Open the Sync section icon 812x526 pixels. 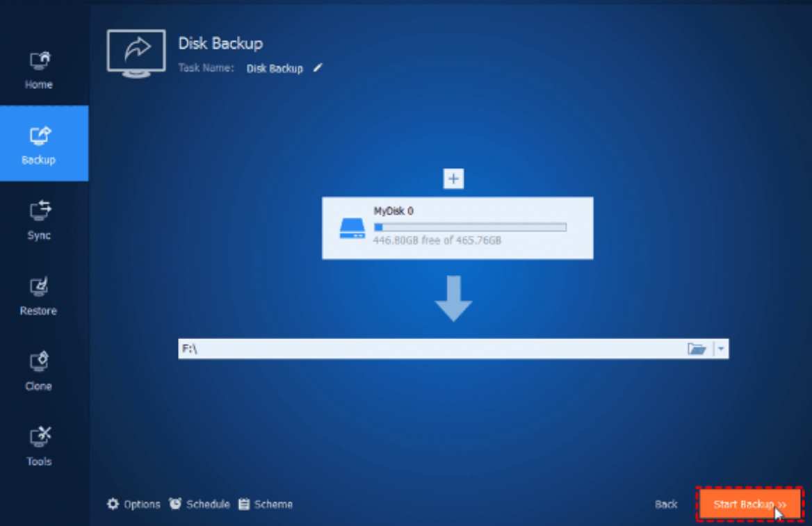pyautogui.click(x=39, y=210)
